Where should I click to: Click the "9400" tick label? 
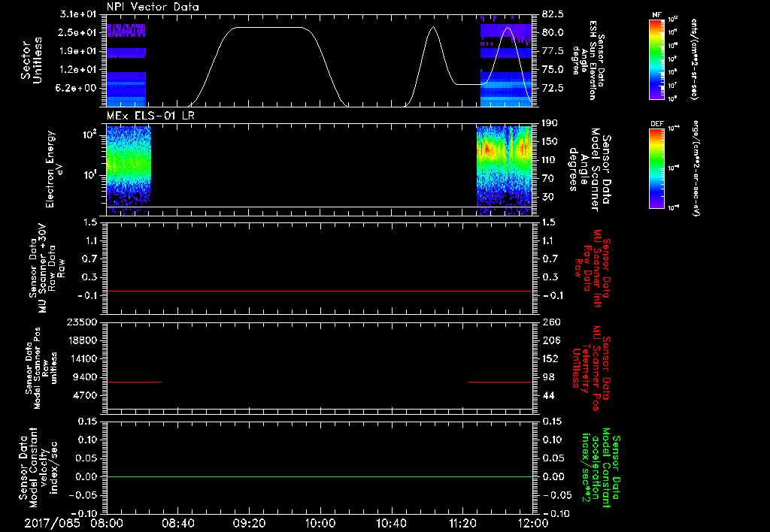pos(84,377)
